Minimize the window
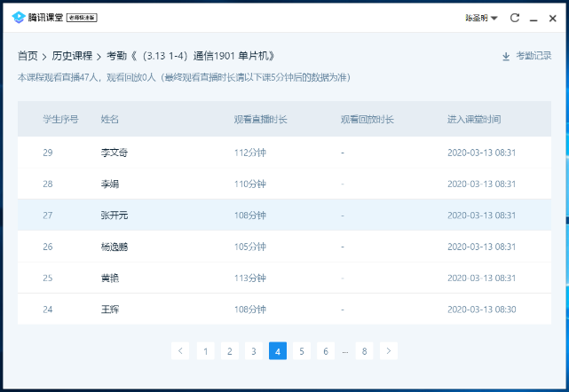569x392 pixels. point(534,18)
